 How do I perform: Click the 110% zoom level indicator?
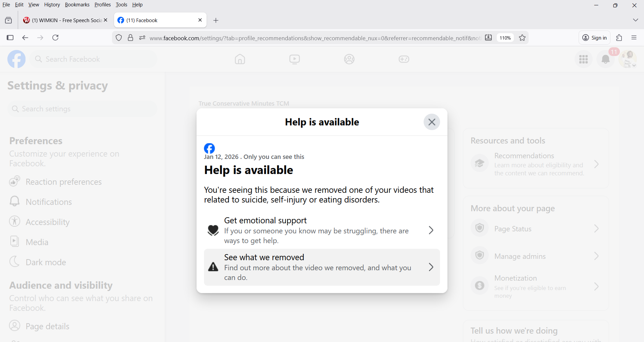505,38
